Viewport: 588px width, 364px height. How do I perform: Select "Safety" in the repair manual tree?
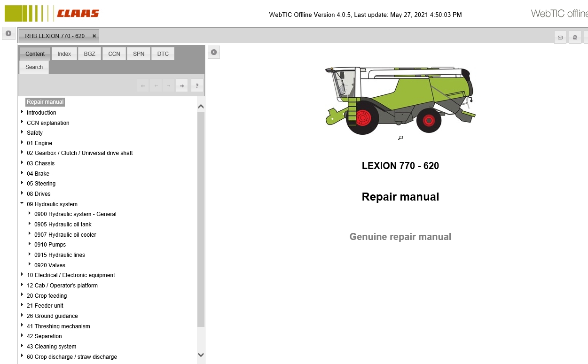[x=34, y=132]
